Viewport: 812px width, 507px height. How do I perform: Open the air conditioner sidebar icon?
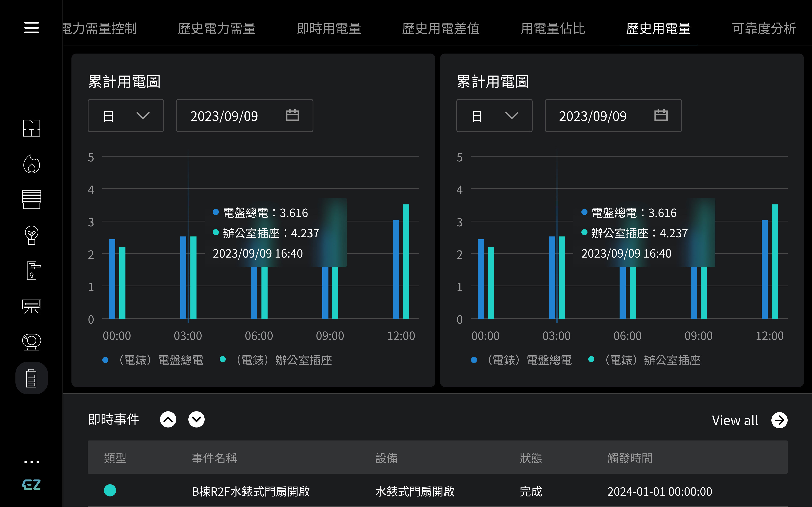pyautogui.click(x=31, y=306)
